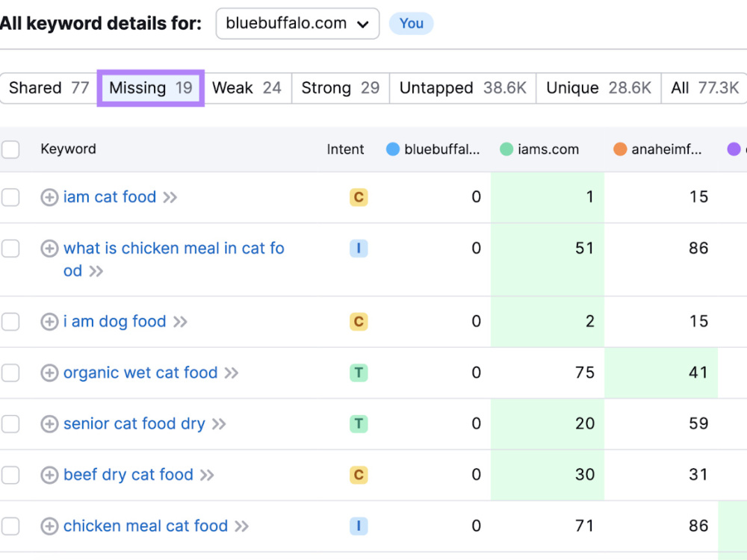747x560 pixels.
Task: Select the checkbox for senior cat food dry
Action: click(10, 424)
